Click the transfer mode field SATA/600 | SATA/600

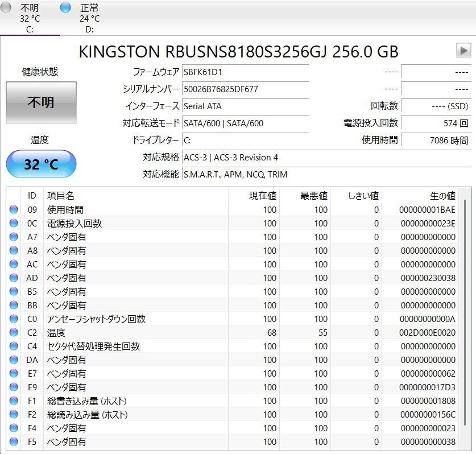246,123
